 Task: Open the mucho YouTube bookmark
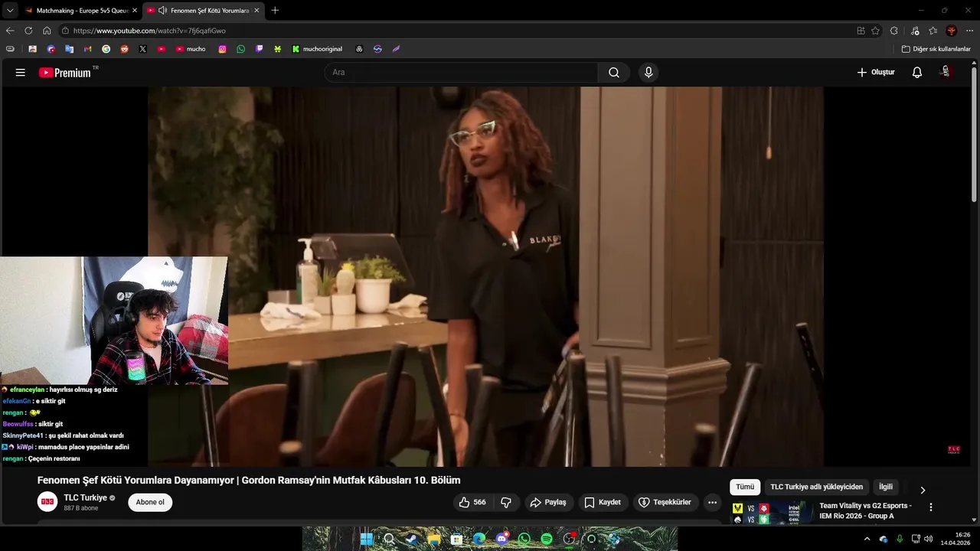191,49
